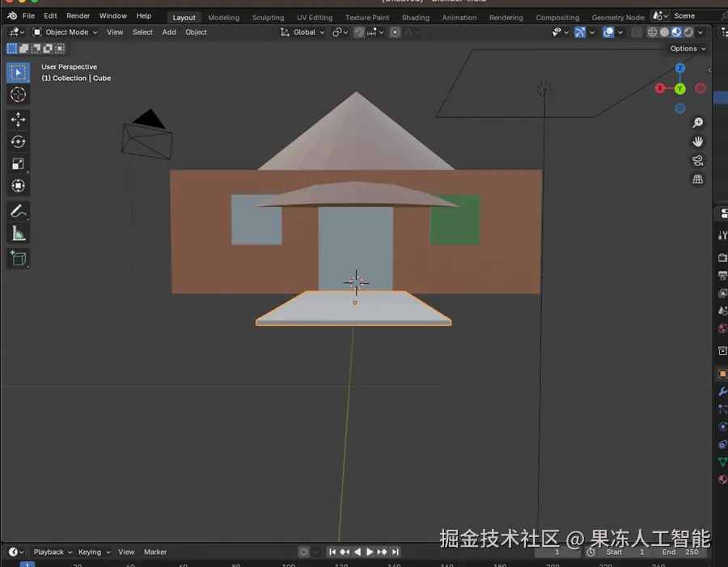Open editor type dropdown in viewport header
Screen dimensions: 728x567
point(17,32)
